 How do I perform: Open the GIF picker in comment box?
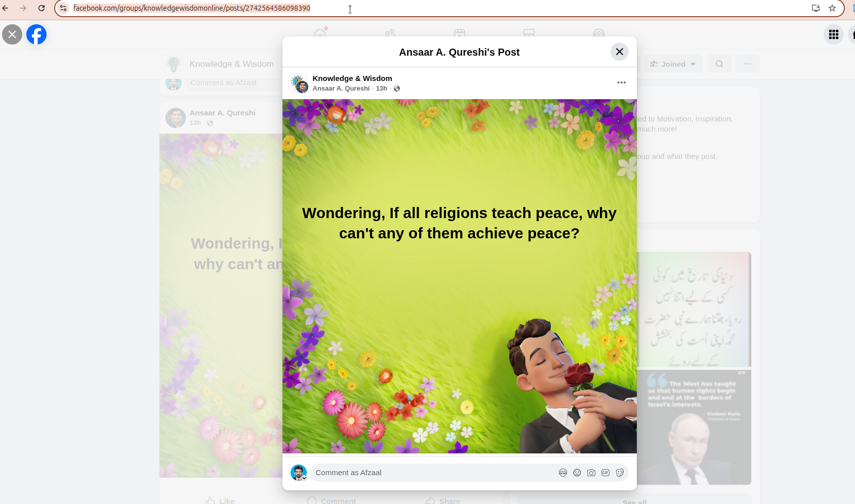tap(605, 473)
